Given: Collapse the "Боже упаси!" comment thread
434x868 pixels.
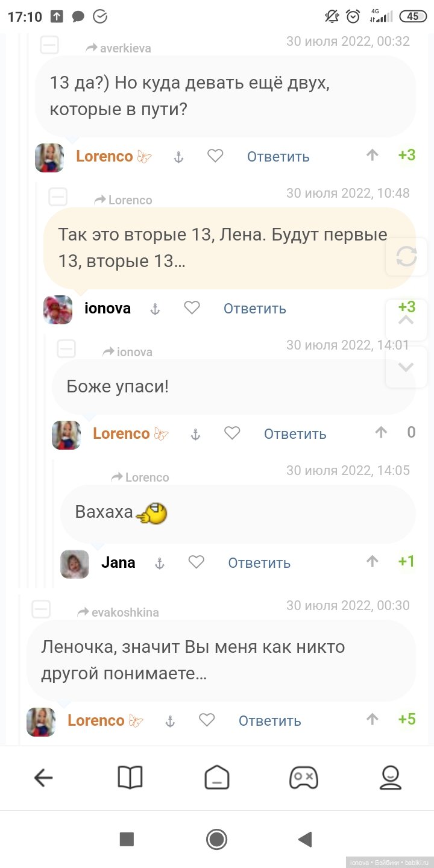Looking at the screenshot, I should (66, 348).
